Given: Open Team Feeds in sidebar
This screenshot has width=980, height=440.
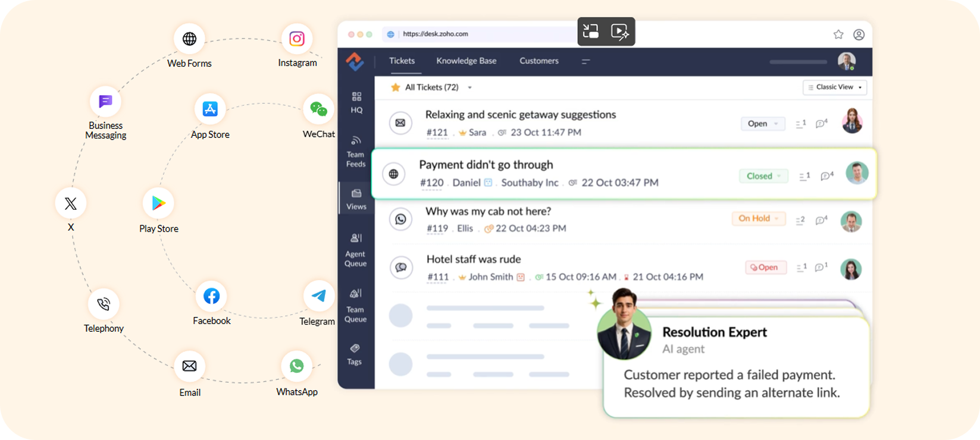Looking at the screenshot, I should [x=356, y=151].
